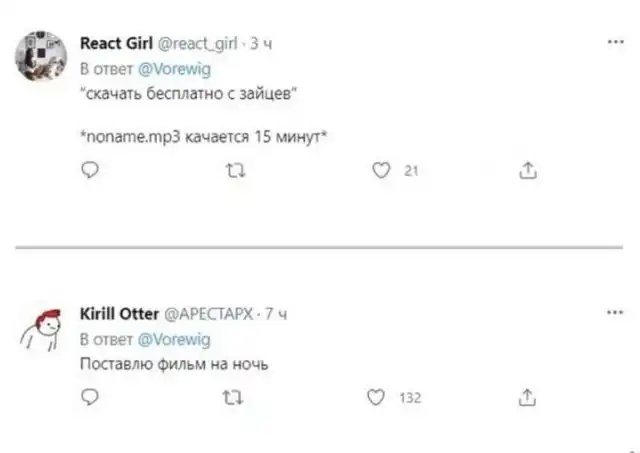Image resolution: width=640 pixels, height=453 pixels.
Task: Reply to Kirill Otter's tweet
Action: [89, 398]
